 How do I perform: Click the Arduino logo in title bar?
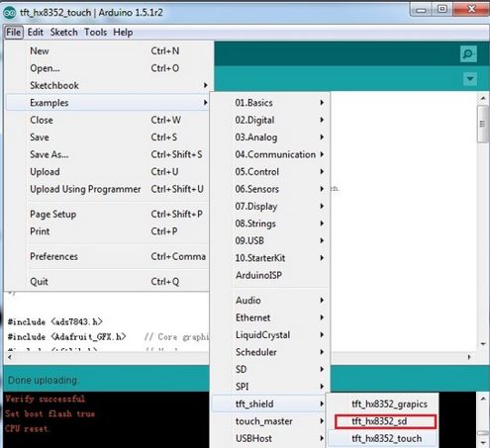pyautogui.click(x=10, y=13)
